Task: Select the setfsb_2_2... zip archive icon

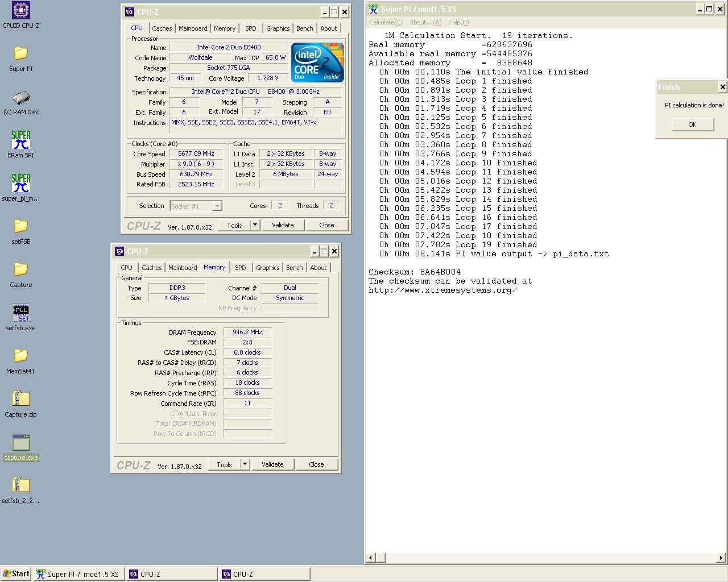Action: point(20,490)
